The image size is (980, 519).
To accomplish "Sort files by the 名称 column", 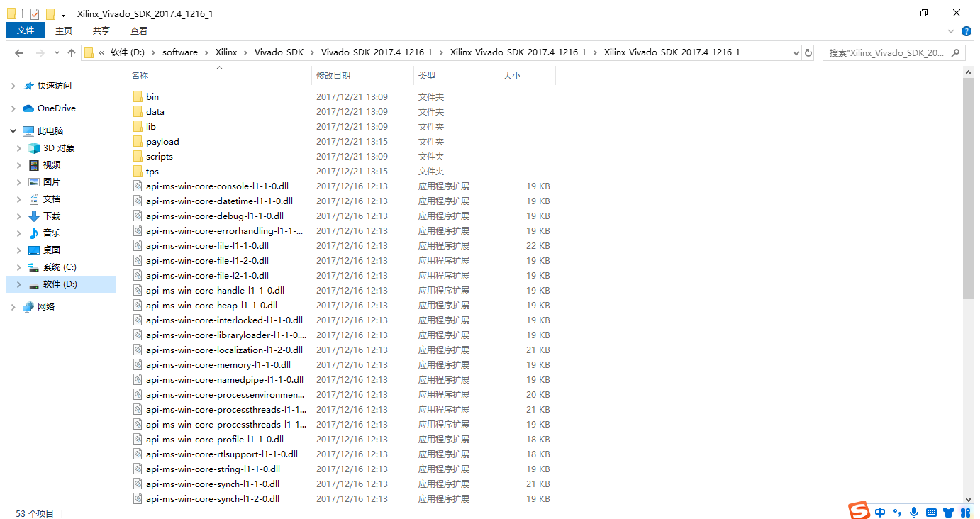I will (x=219, y=75).
